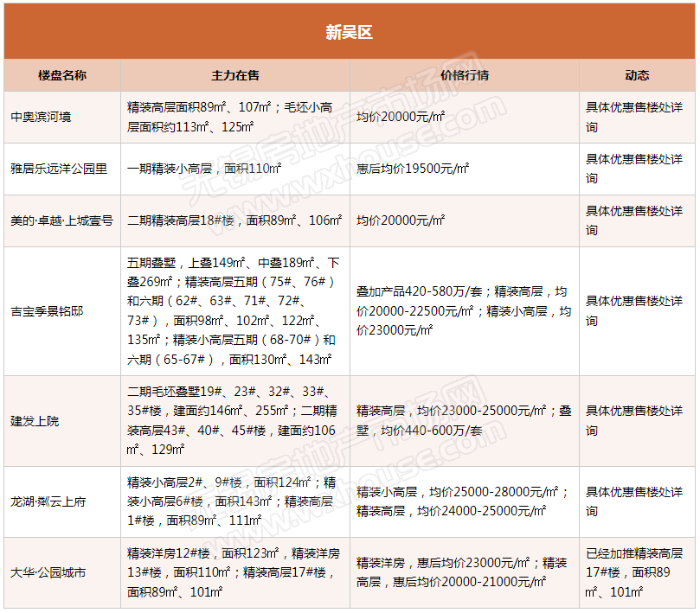This screenshot has height=613, width=700.
Task: Select the 美的·卓越·上城壹号 name cell
Action: pyautogui.click(x=61, y=220)
